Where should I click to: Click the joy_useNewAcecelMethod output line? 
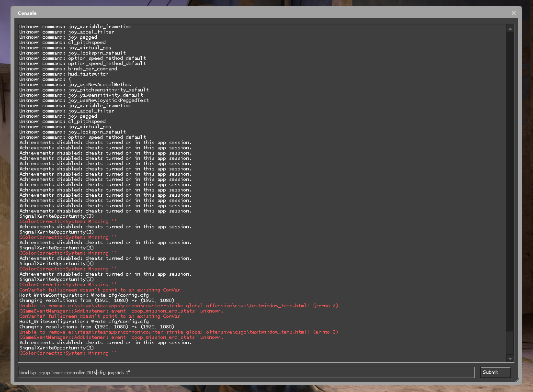[x=75, y=85]
